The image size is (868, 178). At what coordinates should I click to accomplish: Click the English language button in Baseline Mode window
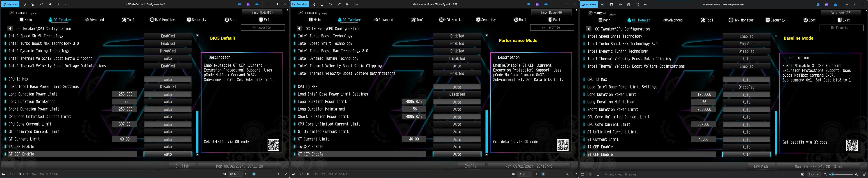tap(761, 166)
